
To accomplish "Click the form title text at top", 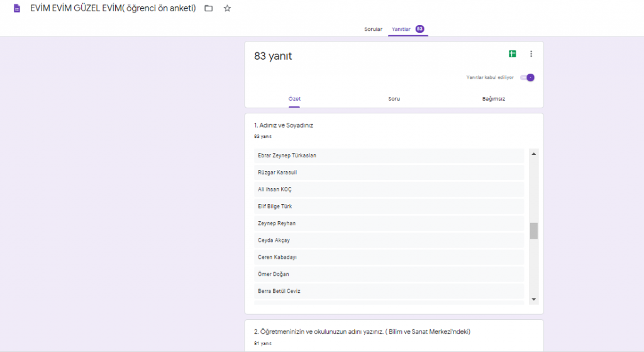I will (113, 9).
